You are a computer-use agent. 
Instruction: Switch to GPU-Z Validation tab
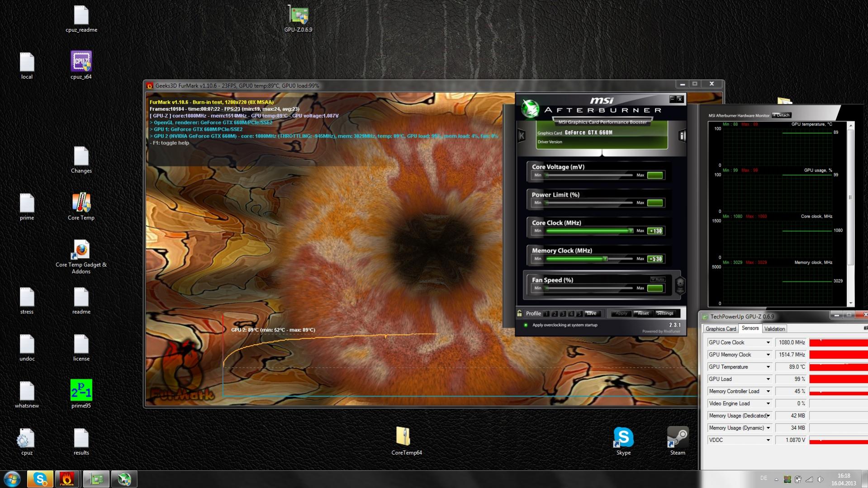774,329
